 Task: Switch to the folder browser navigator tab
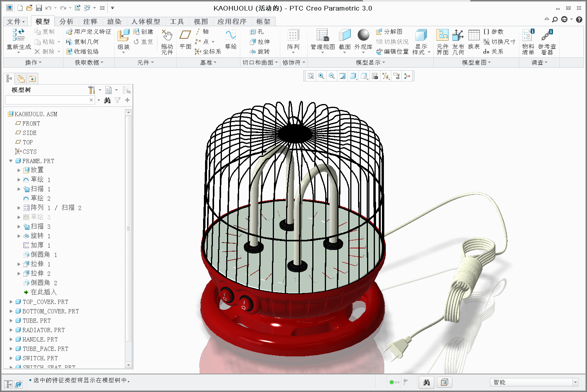(21, 79)
